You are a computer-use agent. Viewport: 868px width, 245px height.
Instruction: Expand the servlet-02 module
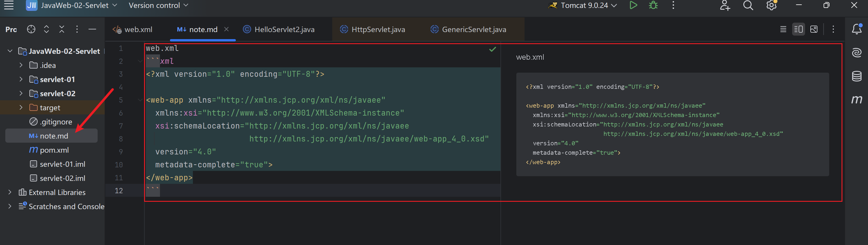point(21,93)
